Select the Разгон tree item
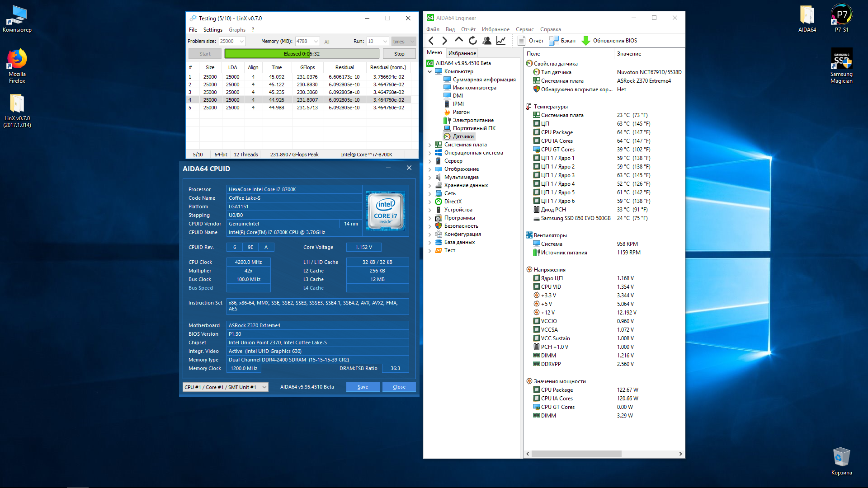This screenshot has width=868, height=488. click(x=461, y=112)
